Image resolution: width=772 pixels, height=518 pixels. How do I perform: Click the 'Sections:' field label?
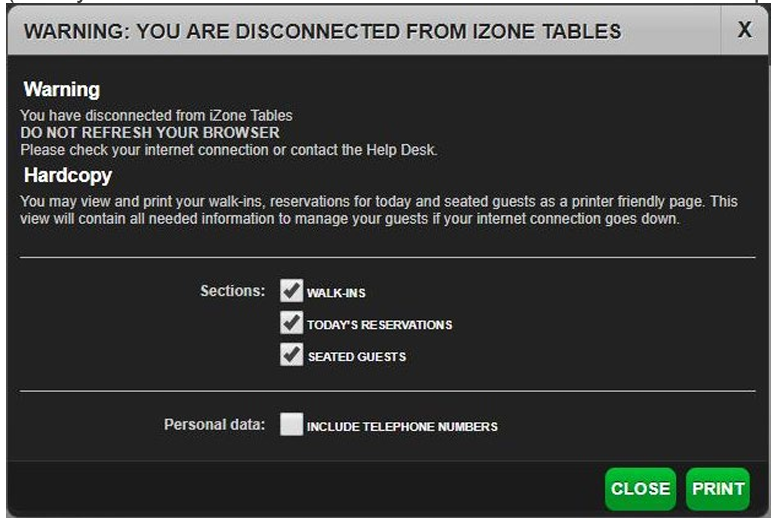(232, 291)
